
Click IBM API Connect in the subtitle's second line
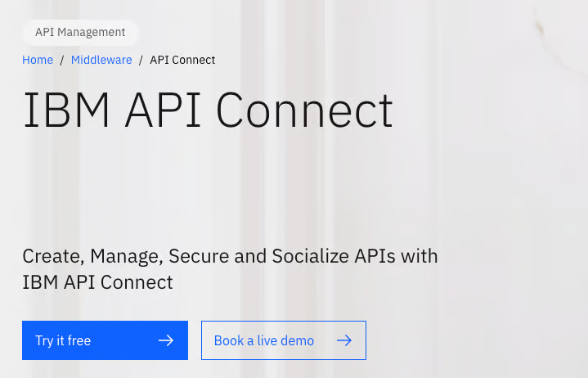[97, 282]
